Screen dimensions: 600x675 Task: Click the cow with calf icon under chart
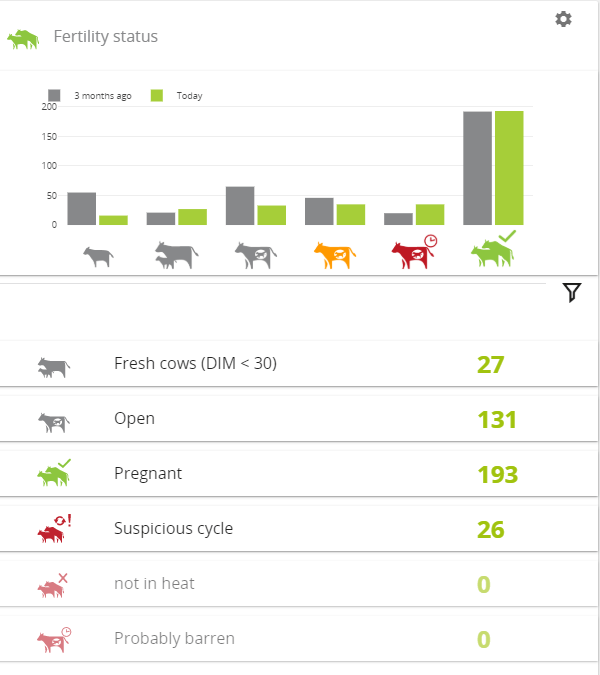[x=176, y=255]
